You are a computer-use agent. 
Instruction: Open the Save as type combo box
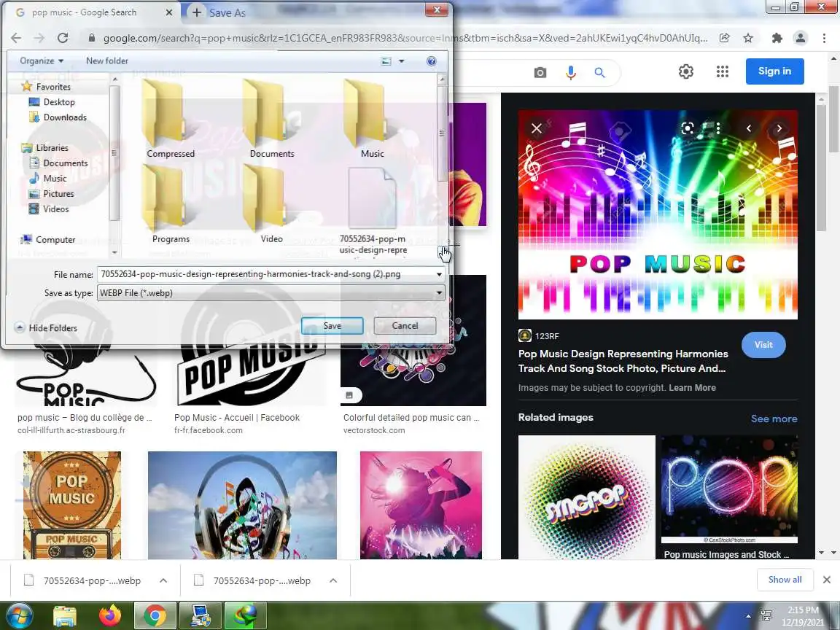tap(271, 293)
